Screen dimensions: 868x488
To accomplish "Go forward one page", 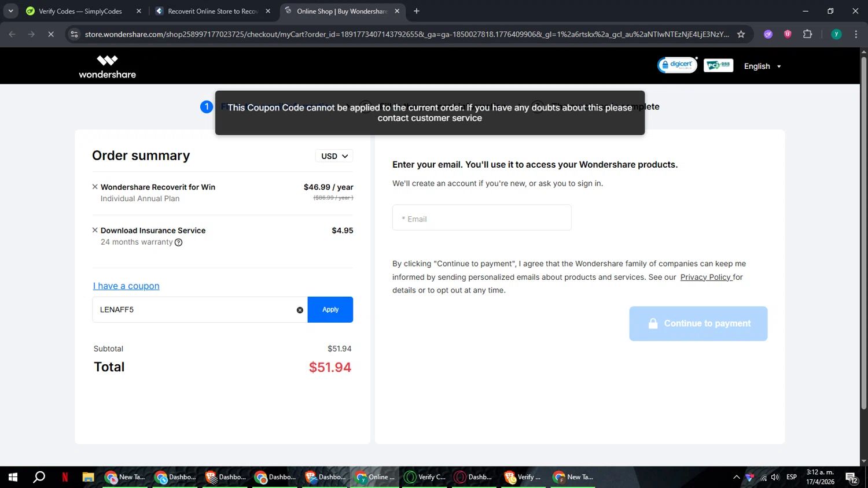I will 31,35.
